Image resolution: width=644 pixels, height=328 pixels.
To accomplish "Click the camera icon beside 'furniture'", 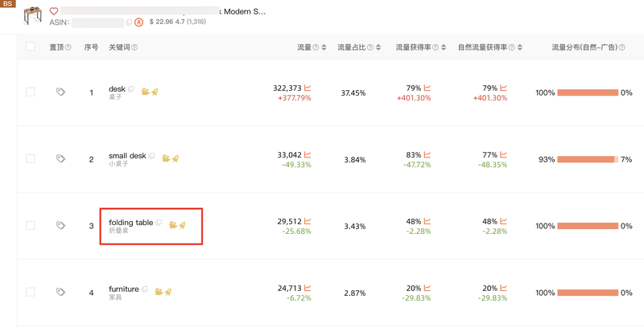I will [159, 291].
